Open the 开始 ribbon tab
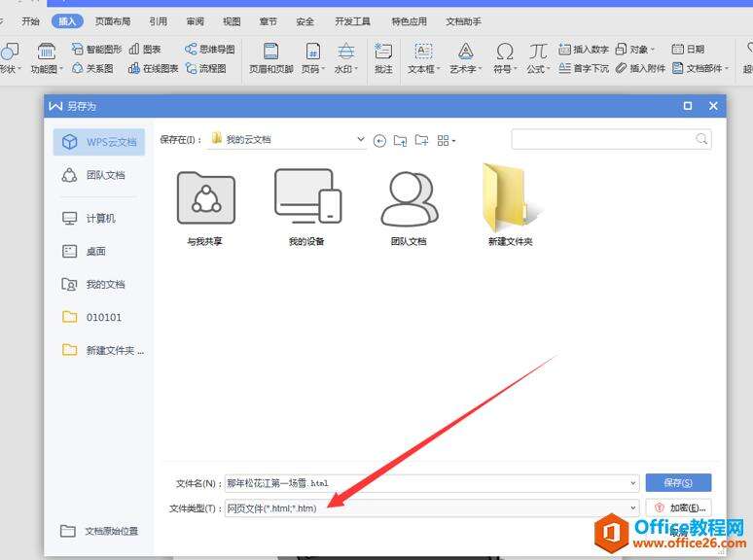Image resolution: width=753 pixels, height=560 pixels. (30, 21)
